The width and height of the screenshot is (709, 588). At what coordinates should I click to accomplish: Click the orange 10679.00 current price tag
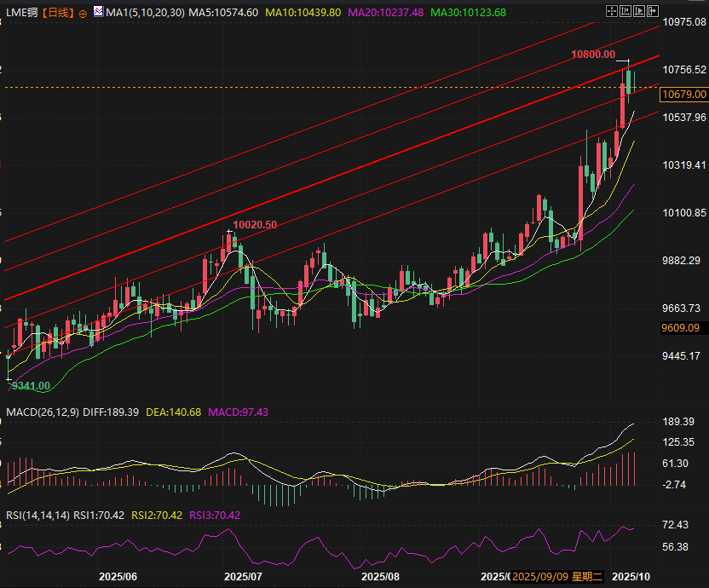[x=683, y=95]
